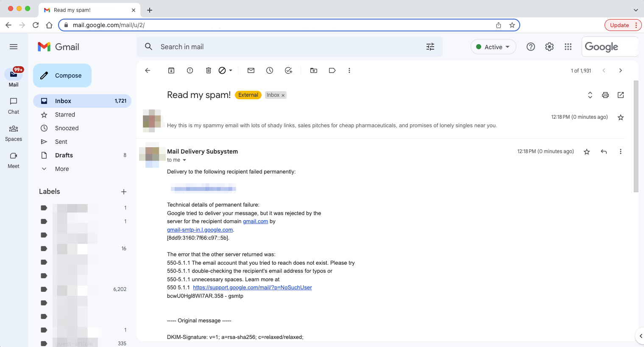Click the Compose button

[x=62, y=76]
